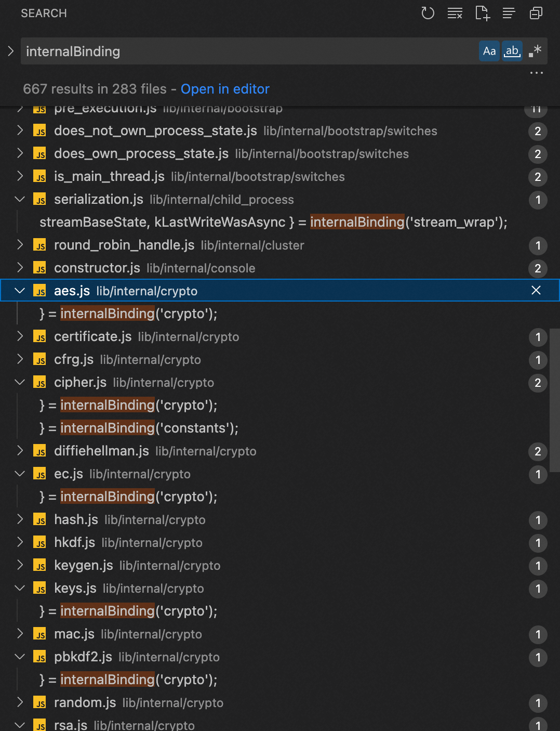Expand does_own_process_state.js results
Screen dimensions: 560x731
pos(20,153)
